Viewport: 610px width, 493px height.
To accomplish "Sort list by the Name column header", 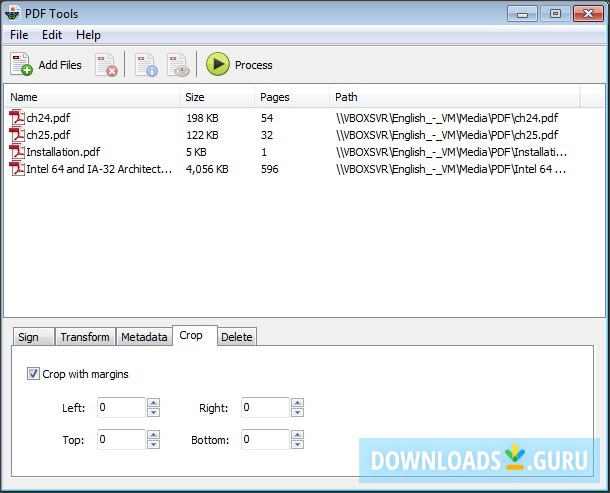I will coord(92,97).
